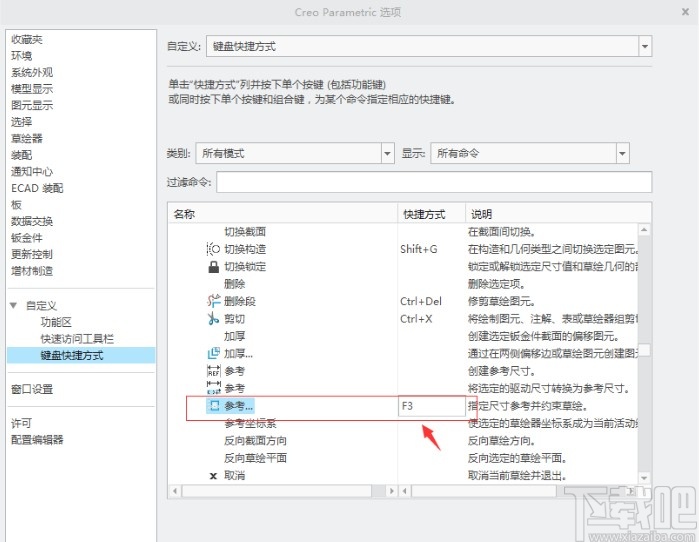
Task: Click the 快捷方式 column header
Action: [432, 214]
